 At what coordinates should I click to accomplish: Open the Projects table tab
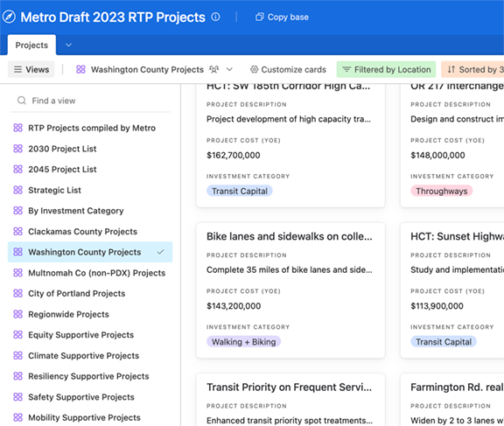pos(31,45)
